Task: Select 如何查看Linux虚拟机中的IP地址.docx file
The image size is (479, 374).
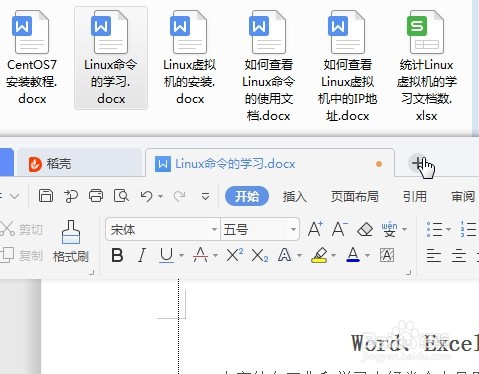Action: (x=347, y=66)
